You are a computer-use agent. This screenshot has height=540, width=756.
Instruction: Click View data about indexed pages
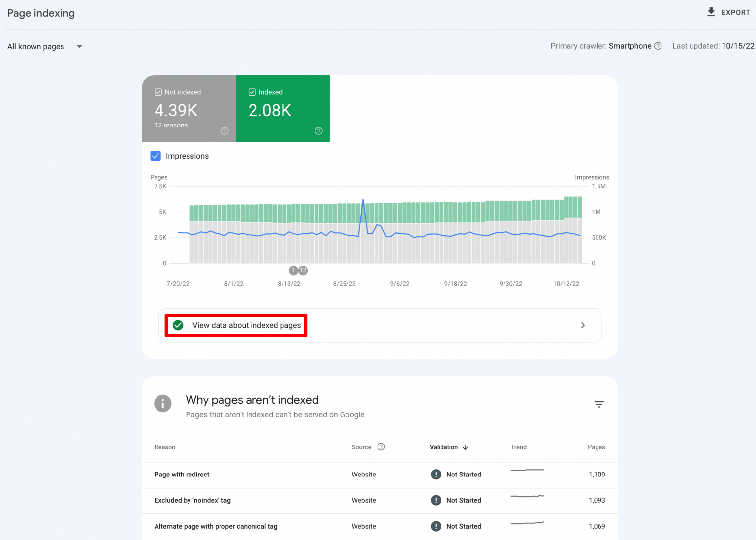coord(246,325)
